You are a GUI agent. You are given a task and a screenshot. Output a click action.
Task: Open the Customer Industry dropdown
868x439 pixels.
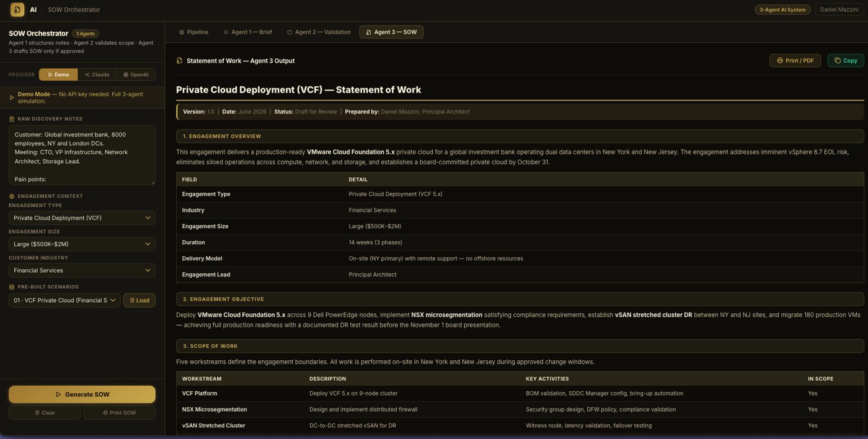pyautogui.click(x=82, y=270)
